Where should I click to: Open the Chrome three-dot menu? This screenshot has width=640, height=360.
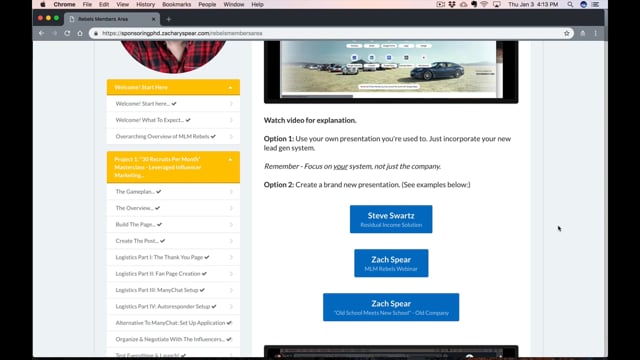click(x=596, y=33)
